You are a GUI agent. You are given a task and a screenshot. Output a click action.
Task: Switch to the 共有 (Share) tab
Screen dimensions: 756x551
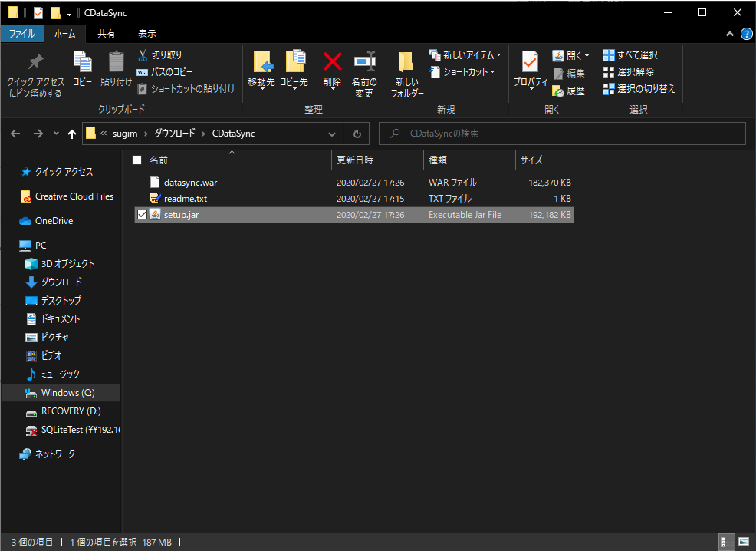click(106, 34)
